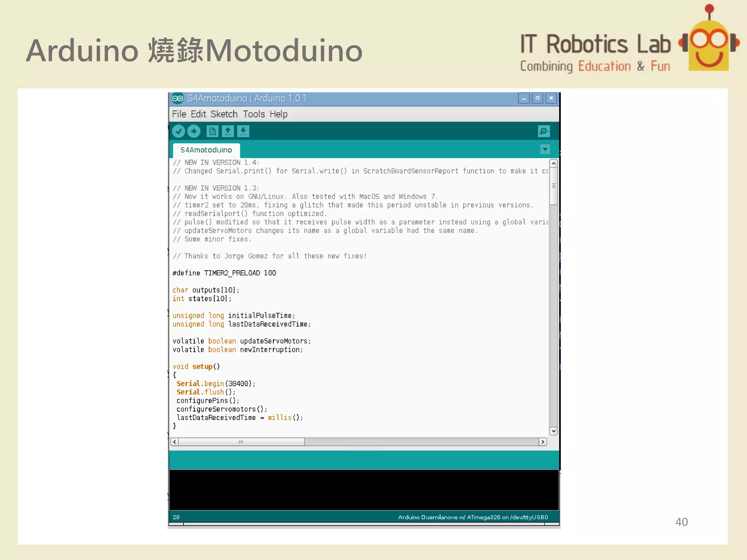747x560 pixels.
Task: Click the 'Serial.flush();' line
Action: coord(206,392)
